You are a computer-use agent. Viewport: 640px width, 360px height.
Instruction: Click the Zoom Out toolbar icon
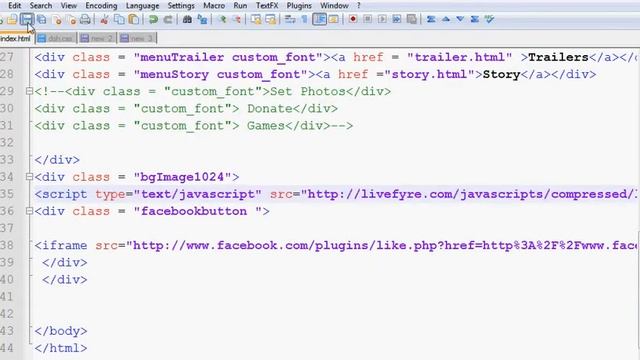pos(236,19)
